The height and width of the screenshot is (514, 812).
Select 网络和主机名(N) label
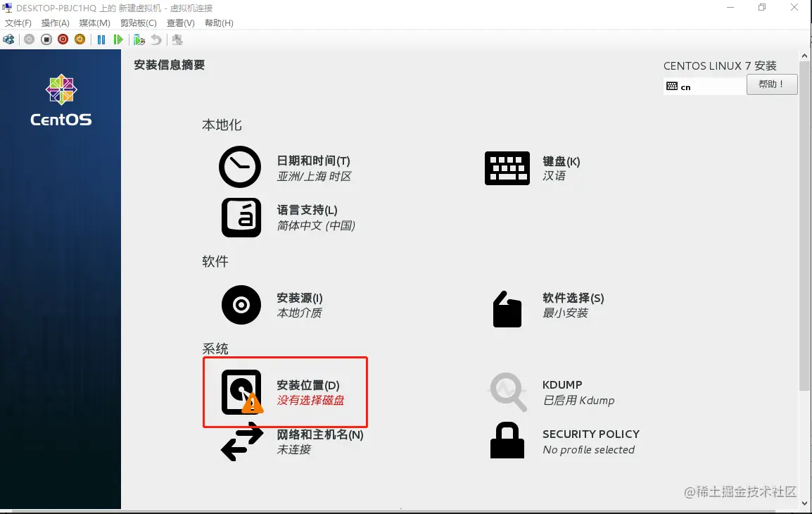(x=320, y=434)
